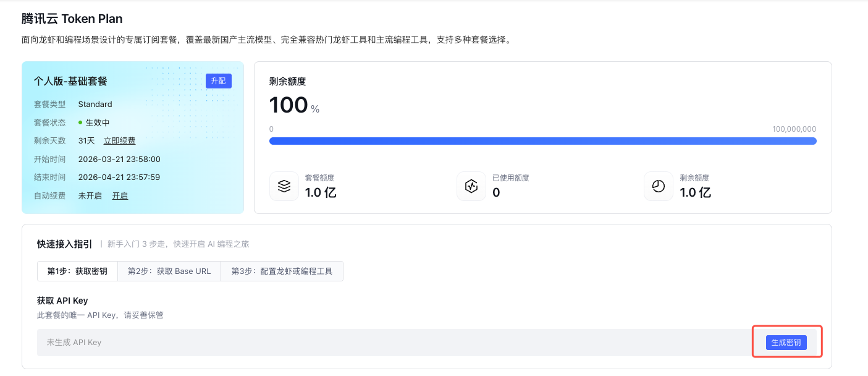Click the 剩余额度 pie chart icon
The width and height of the screenshot is (868, 376).
tap(659, 186)
